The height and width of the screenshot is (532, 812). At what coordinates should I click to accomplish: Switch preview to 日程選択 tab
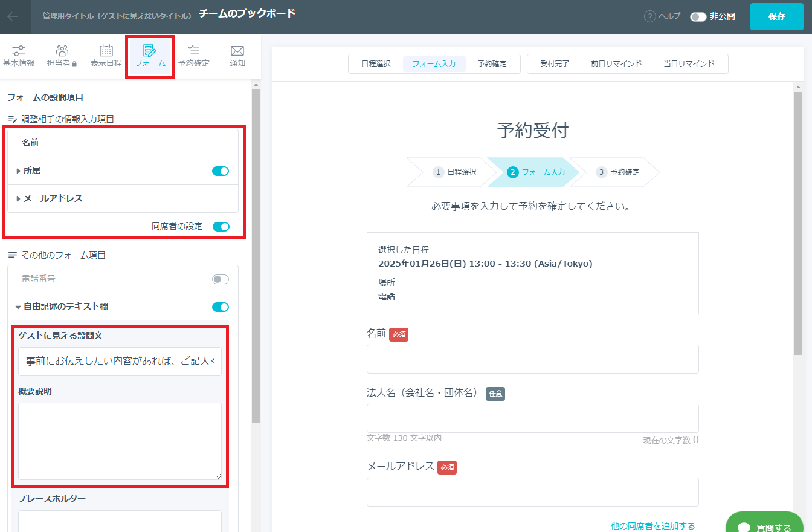[376, 63]
